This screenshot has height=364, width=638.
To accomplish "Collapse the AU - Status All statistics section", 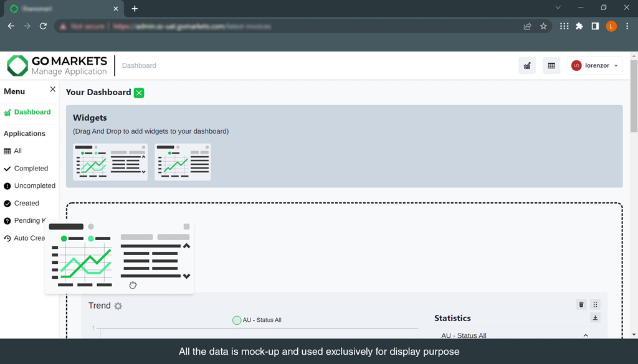I will (x=586, y=335).
